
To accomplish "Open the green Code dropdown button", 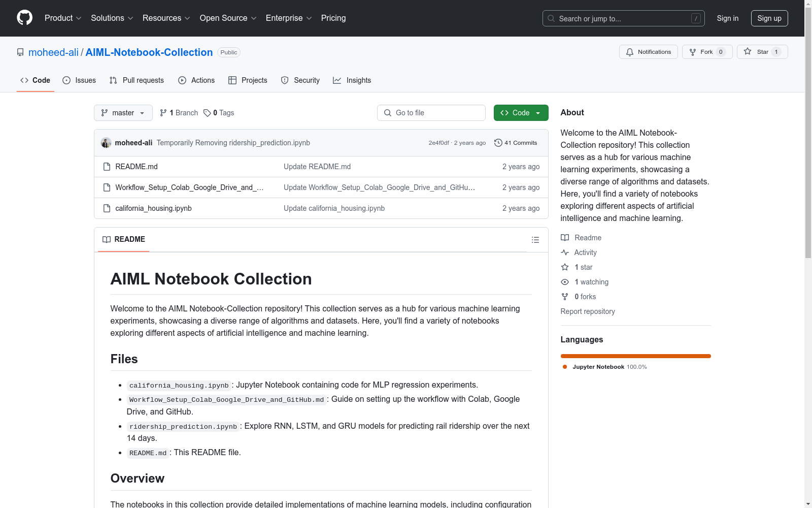I will pyautogui.click(x=521, y=113).
